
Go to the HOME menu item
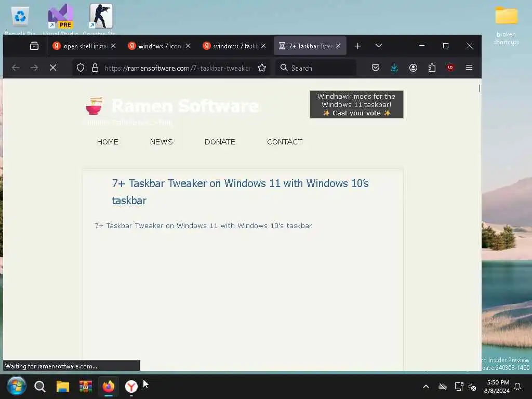pyautogui.click(x=108, y=142)
